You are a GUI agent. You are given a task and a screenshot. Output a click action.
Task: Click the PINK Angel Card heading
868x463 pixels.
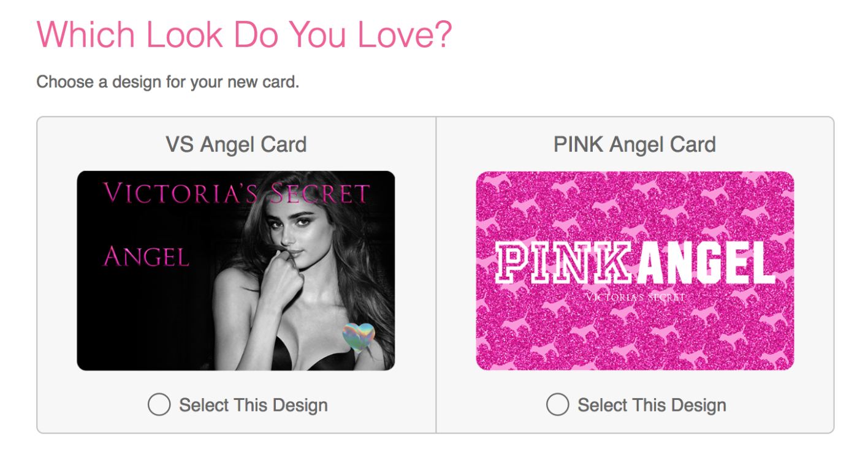point(634,144)
